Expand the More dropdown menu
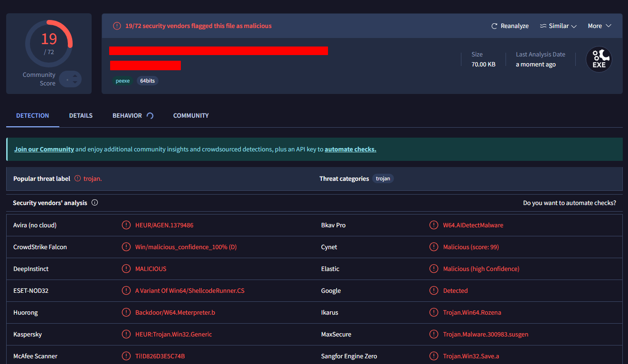The height and width of the screenshot is (364, 628). click(x=600, y=26)
